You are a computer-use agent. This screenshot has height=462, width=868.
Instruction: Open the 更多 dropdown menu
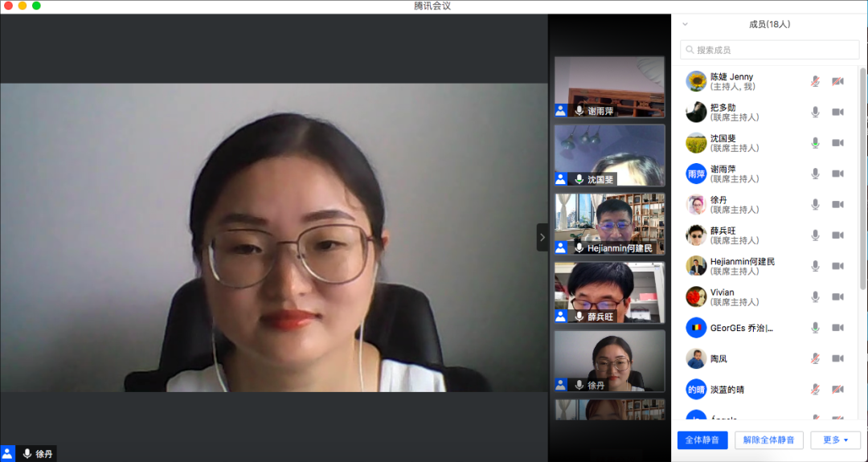[835, 440]
